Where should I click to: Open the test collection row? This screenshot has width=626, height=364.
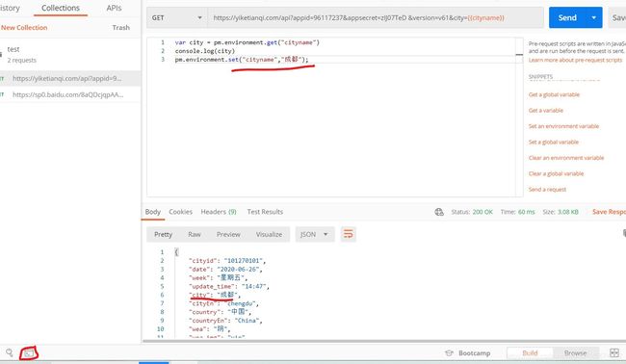(x=70, y=54)
